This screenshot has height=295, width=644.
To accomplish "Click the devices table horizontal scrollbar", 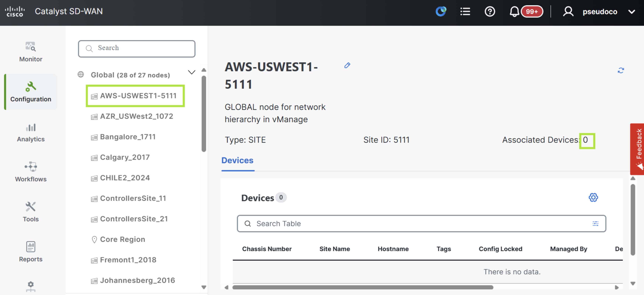I will [363, 287].
